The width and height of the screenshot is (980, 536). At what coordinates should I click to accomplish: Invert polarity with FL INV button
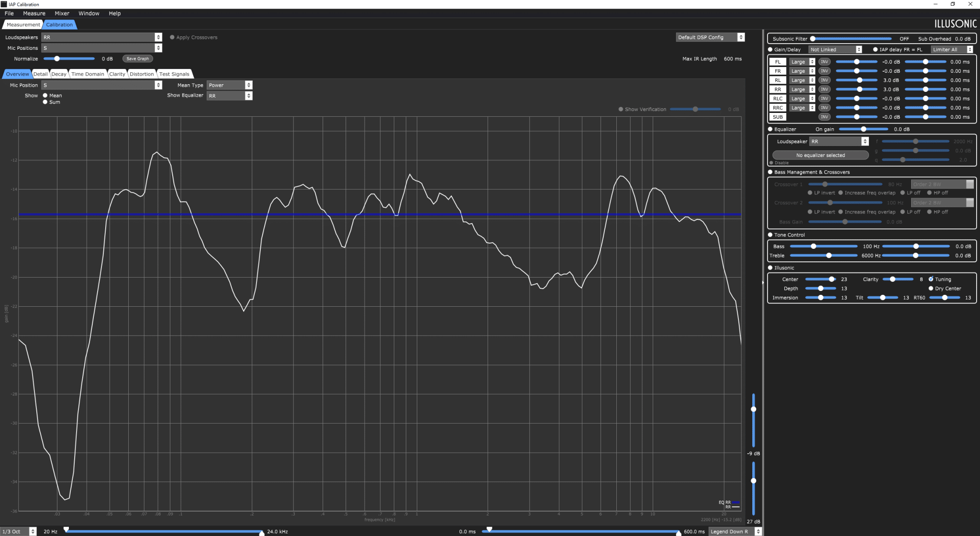click(x=824, y=62)
